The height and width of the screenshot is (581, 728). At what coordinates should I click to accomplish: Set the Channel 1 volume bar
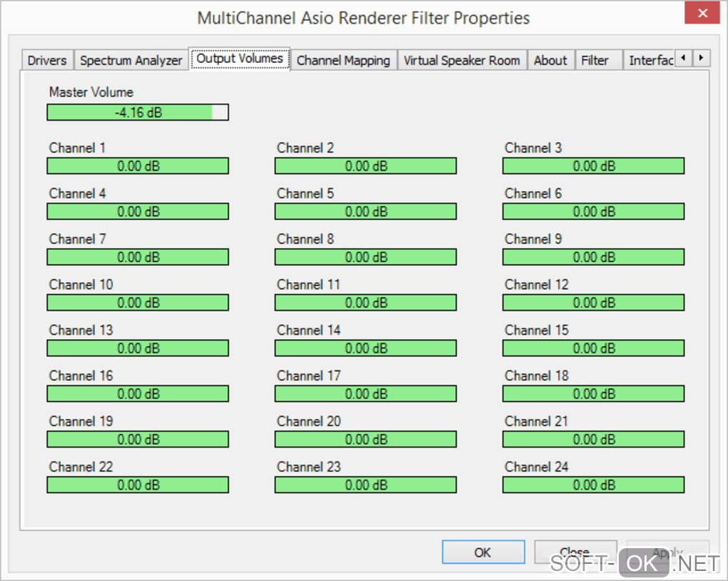point(138,166)
